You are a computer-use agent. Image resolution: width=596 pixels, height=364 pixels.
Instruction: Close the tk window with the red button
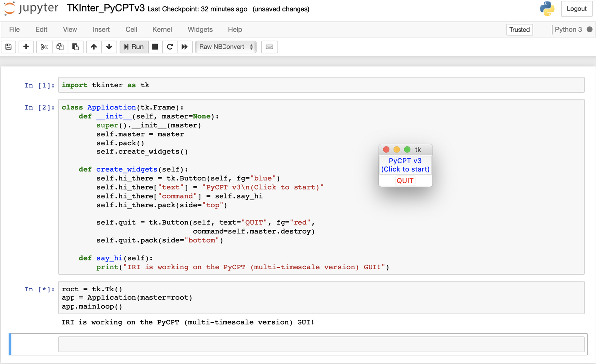click(x=386, y=150)
